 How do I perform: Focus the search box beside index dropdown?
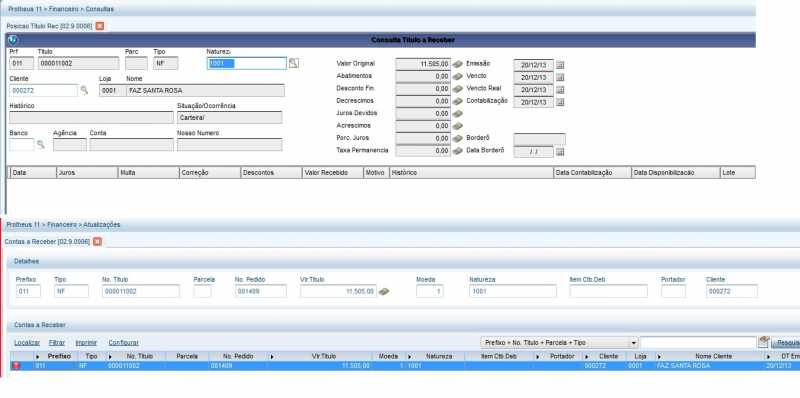point(698,342)
